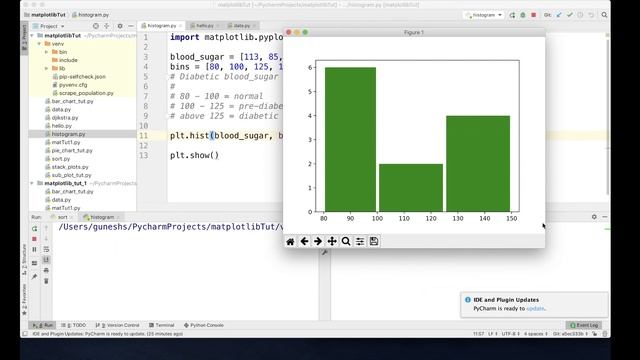Print the Run console output
Viewport: 640px width, 360px height.
point(46,270)
